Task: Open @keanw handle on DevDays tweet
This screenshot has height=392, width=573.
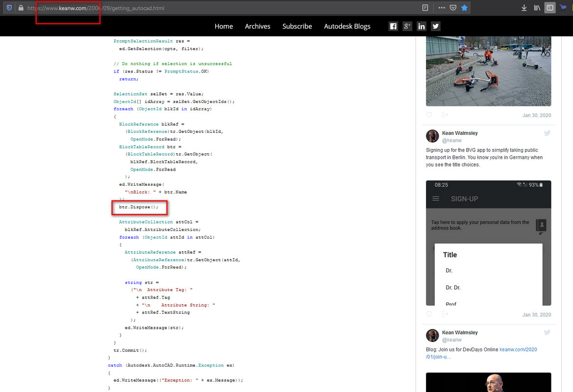Action: coord(451,340)
